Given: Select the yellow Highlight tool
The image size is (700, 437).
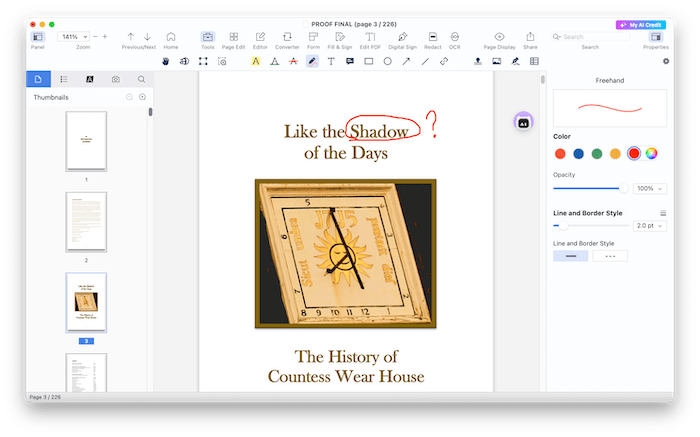Looking at the screenshot, I should pyautogui.click(x=256, y=61).
